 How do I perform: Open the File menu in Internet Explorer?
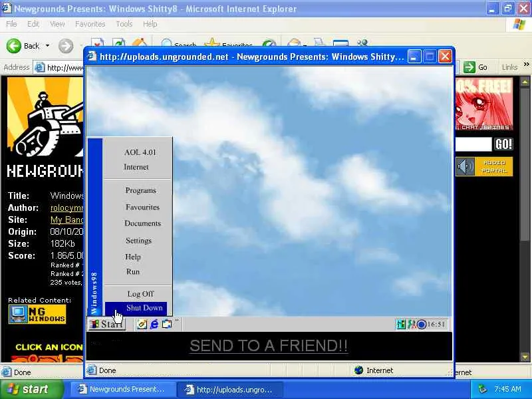11,24
